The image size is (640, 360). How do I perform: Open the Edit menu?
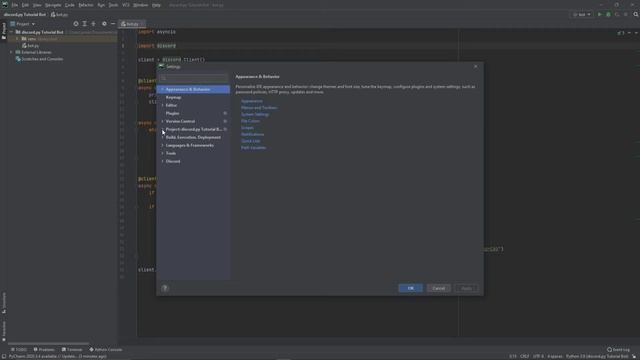[25, 5]
